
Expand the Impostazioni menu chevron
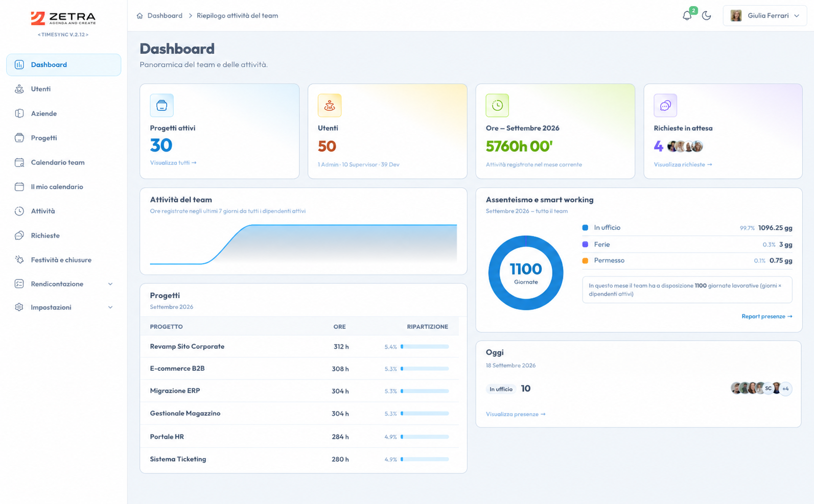tap(110, 307)
